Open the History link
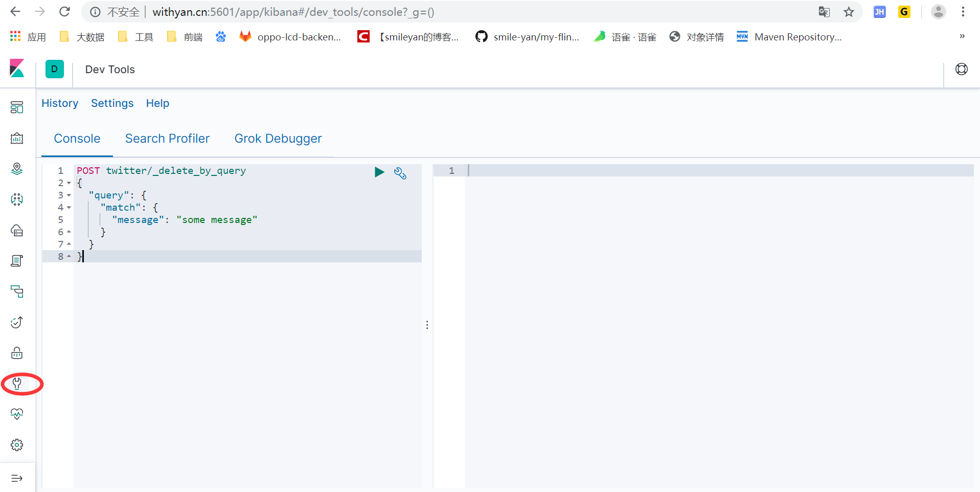Viewport: 980px width, 492px height. click(60, 103)
